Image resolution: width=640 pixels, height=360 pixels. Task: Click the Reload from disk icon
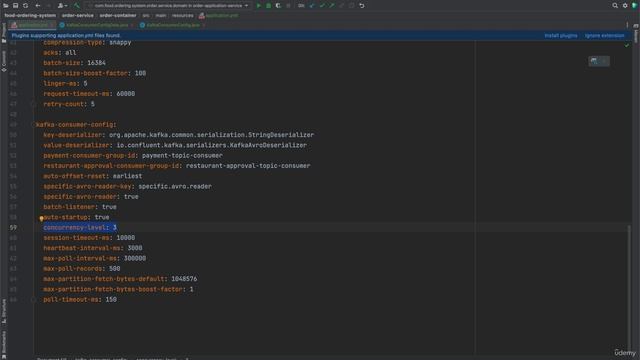[25, 6]
